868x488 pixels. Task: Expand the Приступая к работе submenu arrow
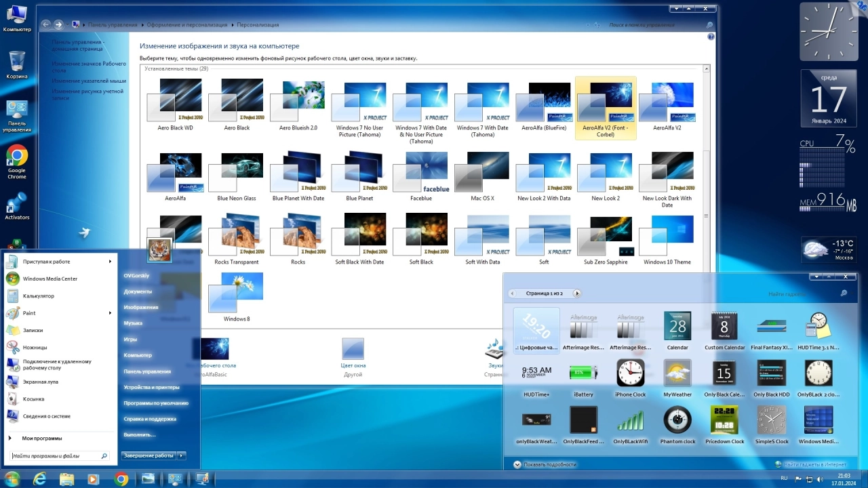pyautogui.click(x=110, y=262)
